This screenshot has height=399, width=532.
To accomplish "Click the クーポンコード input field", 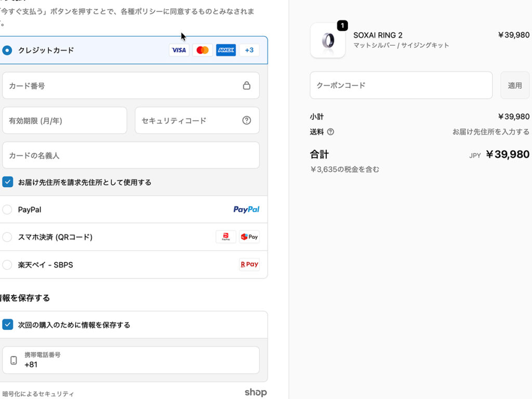I will point(401,85).
